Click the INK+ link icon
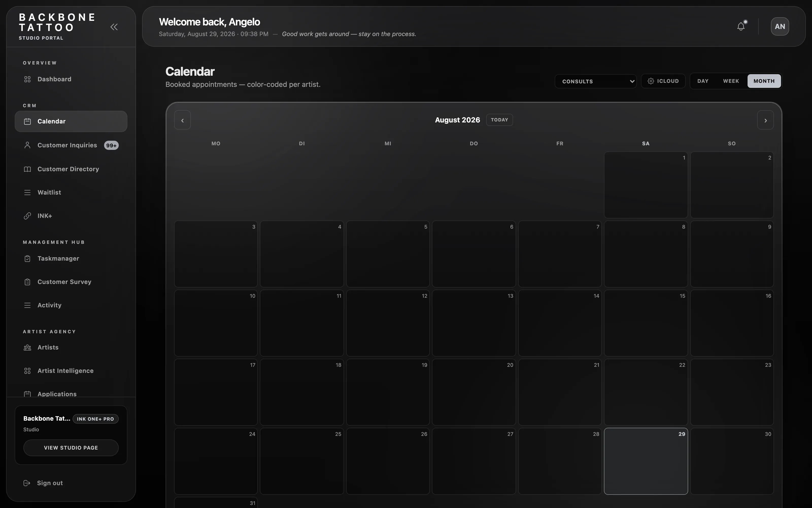The width and height of the screenshot is (812, 508). pos(27,216)
